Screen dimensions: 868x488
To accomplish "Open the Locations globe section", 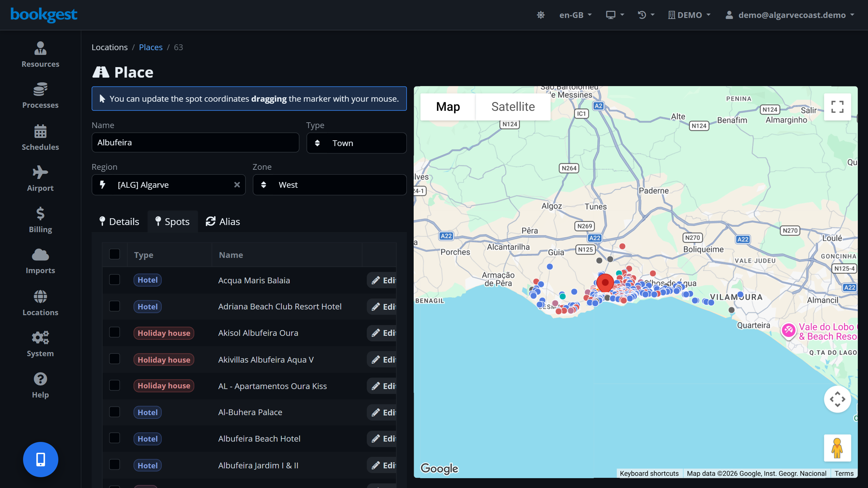I will tap(40, 303).
